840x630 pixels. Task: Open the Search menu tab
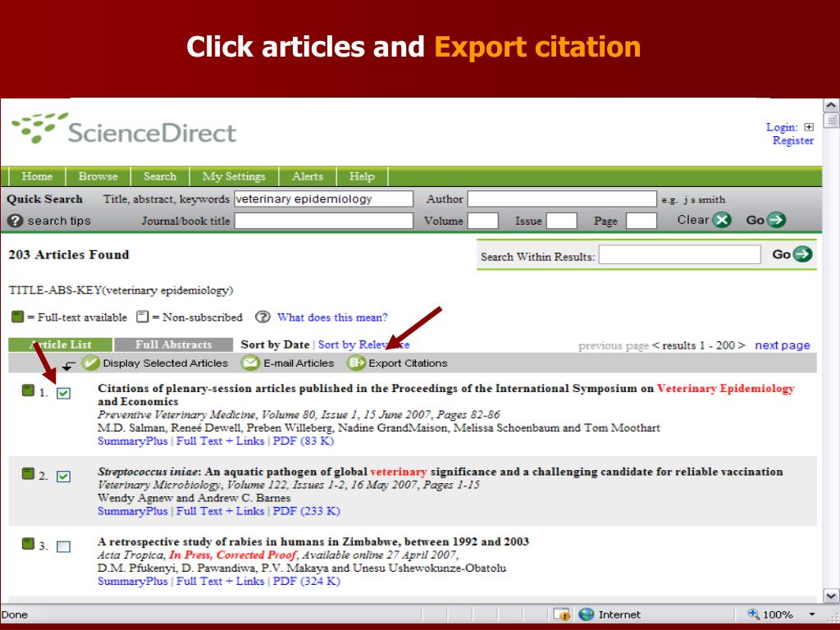tap(160, 176)
